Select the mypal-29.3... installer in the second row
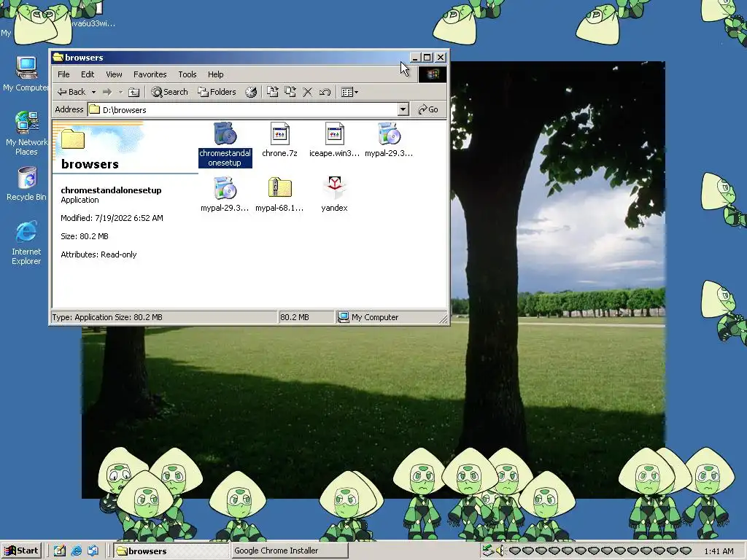 pyautogui.click(x=225, y=194)
